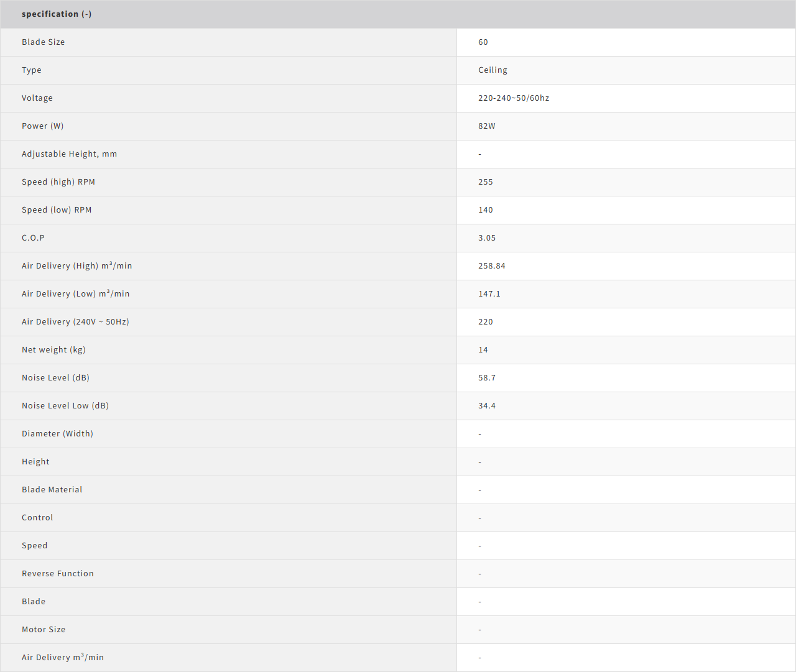Click the Speed (high) RPM label
The height and width of the screenshot is (672, 796).
click(x=58, y=182)
